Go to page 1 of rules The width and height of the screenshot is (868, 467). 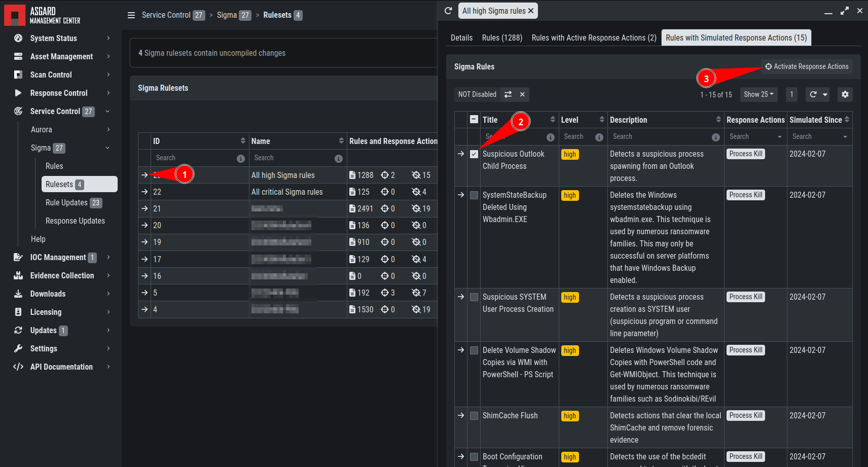pos(791,94)
